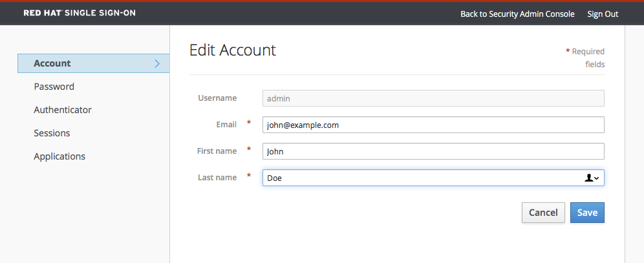The image size is (644, 263).
Task: Go back to Security Admin Console
Action: click(x=517, y=14)
